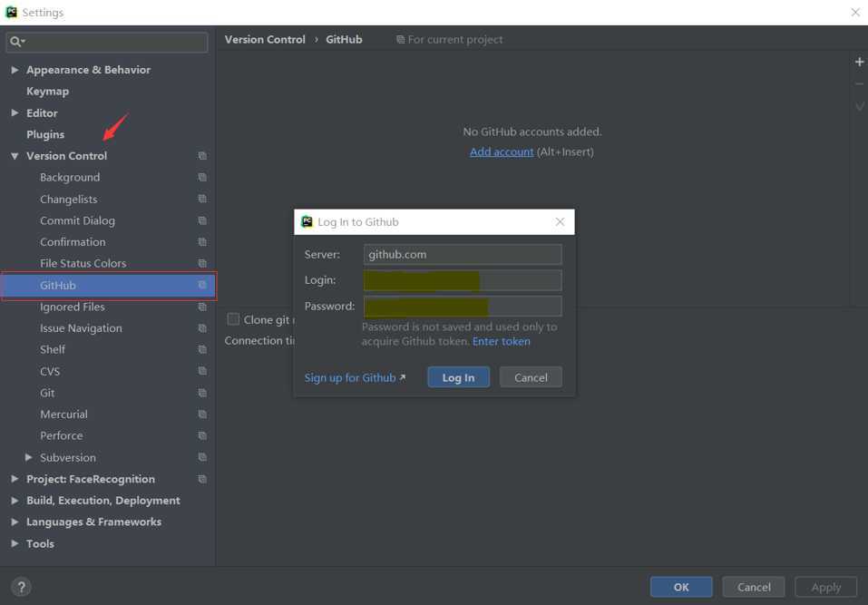Click the Add account link
Viewport: 868px width, 605px height.
(502, 151)
